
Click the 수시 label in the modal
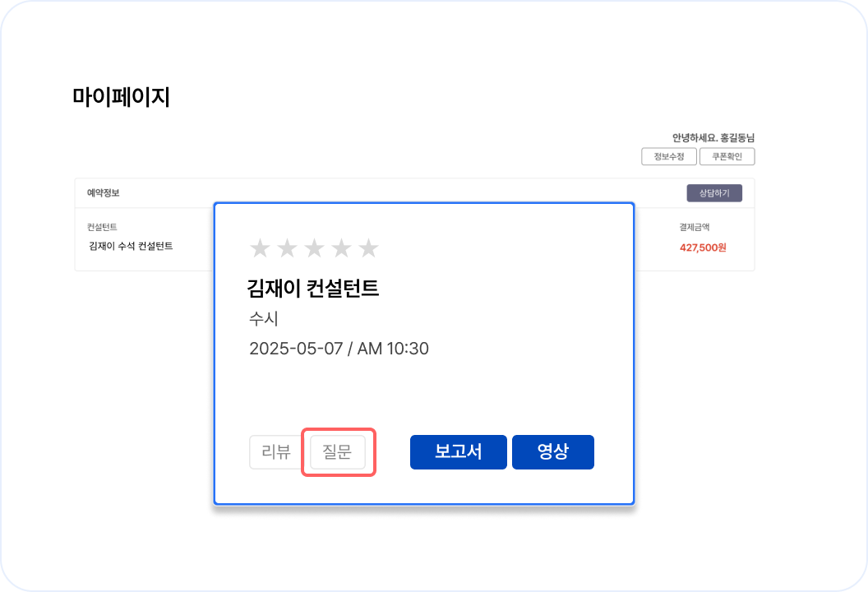[261, 318]
